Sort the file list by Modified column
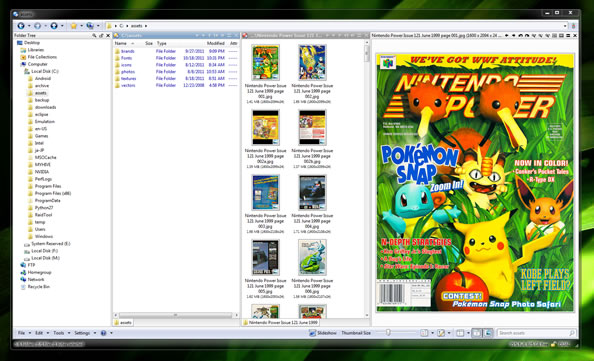This screenshot has height=361, width=594. point(216,43)
